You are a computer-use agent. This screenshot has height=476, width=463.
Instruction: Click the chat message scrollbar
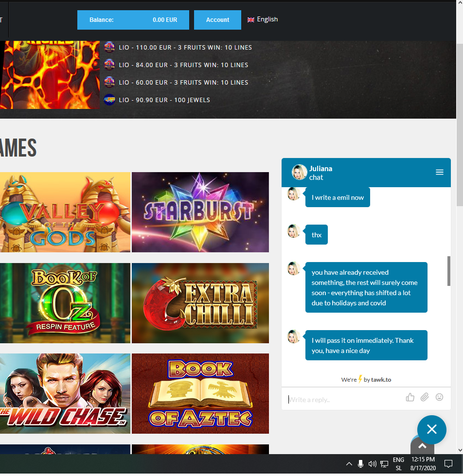pos(448,271)
